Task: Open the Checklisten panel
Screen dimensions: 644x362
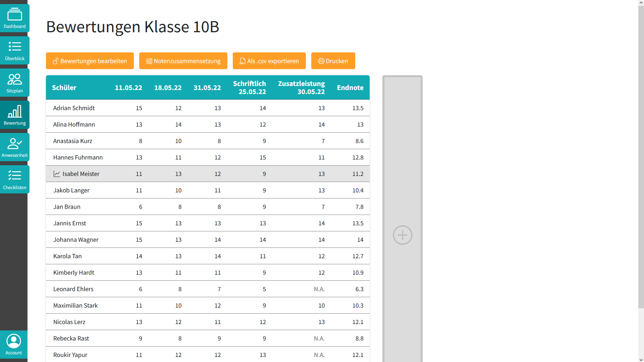Action: 14,179
